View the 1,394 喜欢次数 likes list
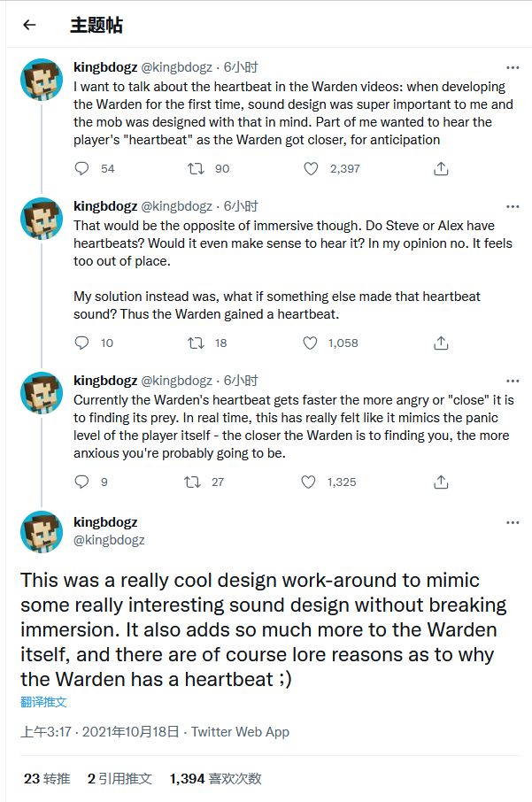Image resolution: width=532 pixels, height=802 pixels. (215, 779)
